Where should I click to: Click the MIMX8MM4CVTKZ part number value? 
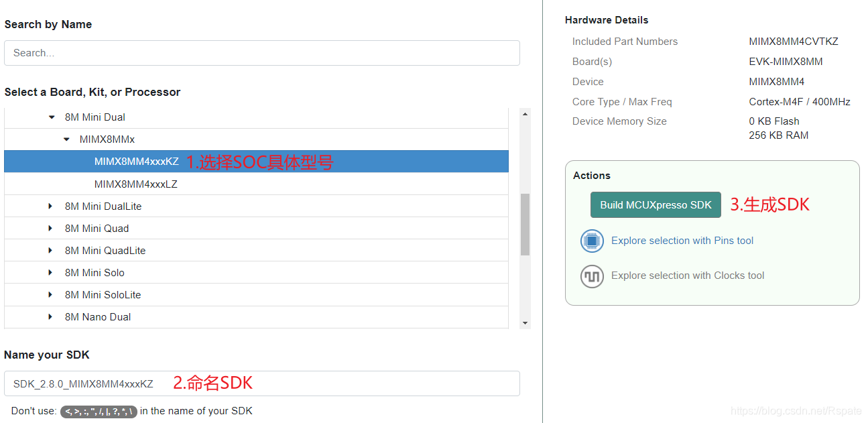point(794,42)
